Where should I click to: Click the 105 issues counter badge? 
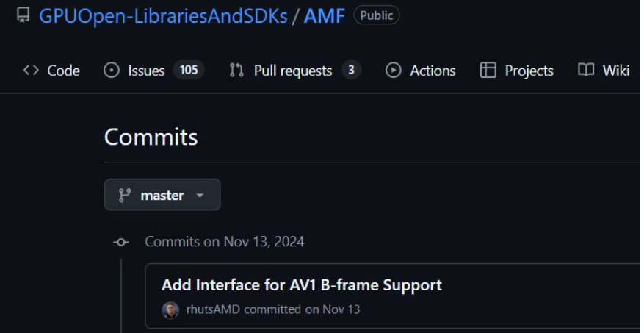pyautogui.click(x=189, y=70)
